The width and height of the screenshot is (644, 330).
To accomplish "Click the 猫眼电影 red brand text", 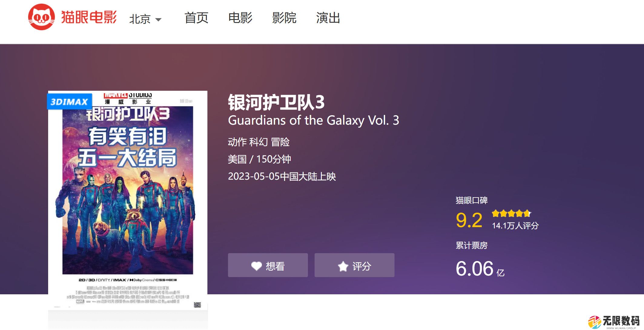I will [89, 17].
